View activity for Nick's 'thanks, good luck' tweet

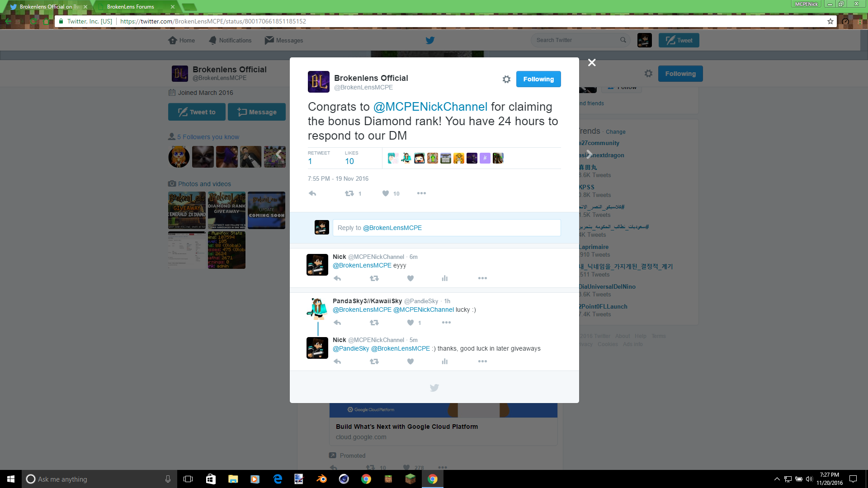click(445, 361)
